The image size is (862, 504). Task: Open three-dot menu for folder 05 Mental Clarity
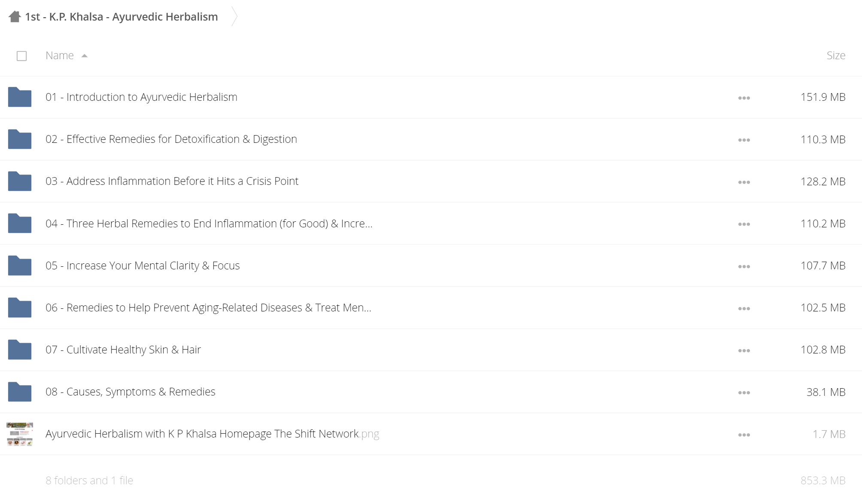click(744, 266)
